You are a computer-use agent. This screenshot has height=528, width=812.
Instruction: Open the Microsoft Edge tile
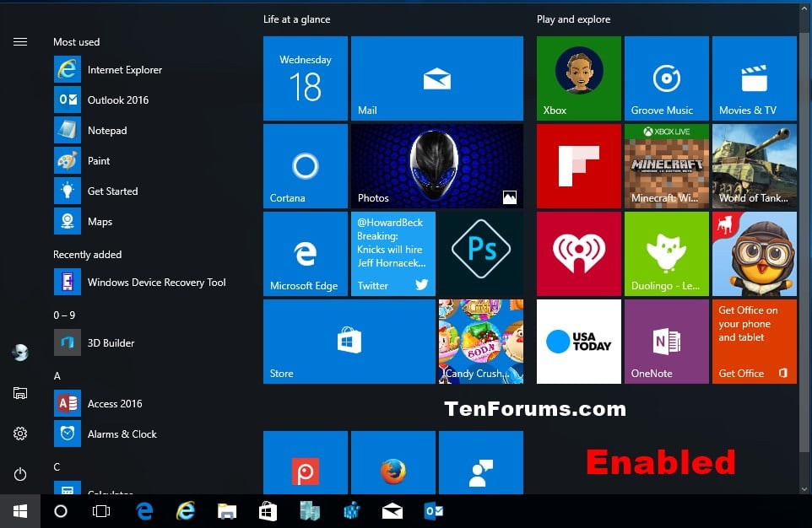306,254
